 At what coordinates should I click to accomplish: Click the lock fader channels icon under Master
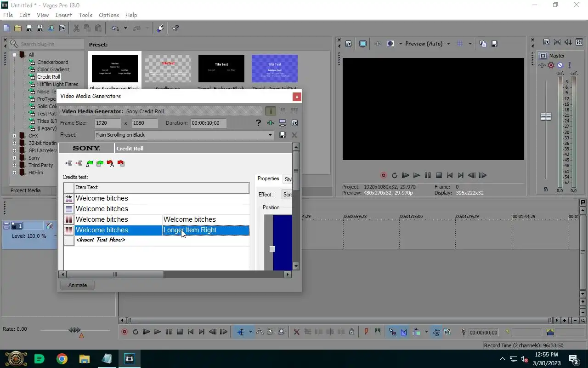click(x=546, y=189)
